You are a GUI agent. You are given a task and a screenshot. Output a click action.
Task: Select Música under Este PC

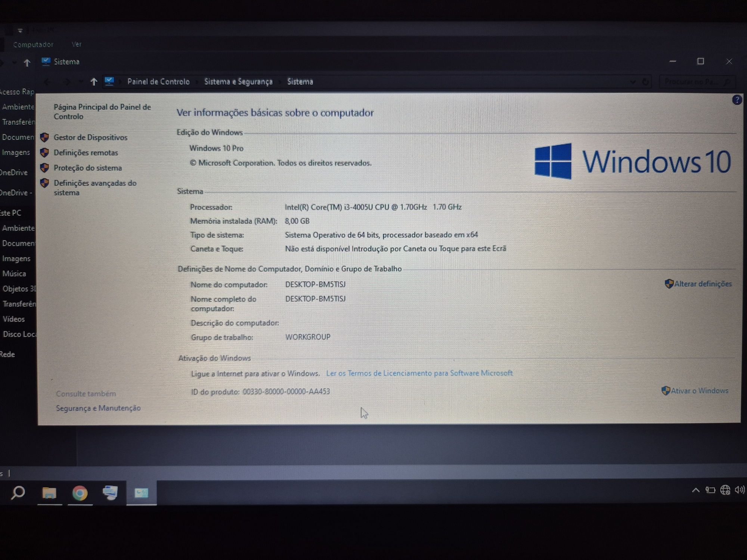coord(14,274)
